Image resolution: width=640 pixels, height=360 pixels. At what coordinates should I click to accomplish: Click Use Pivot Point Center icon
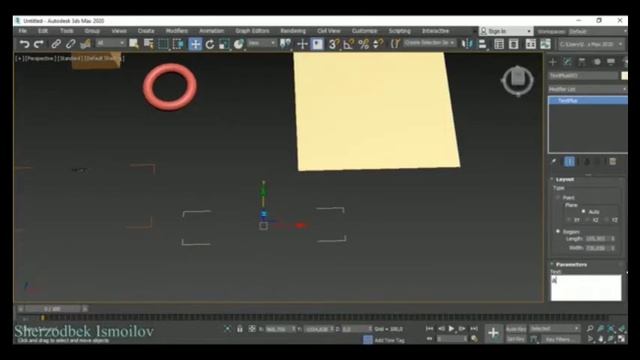(286, 44)
